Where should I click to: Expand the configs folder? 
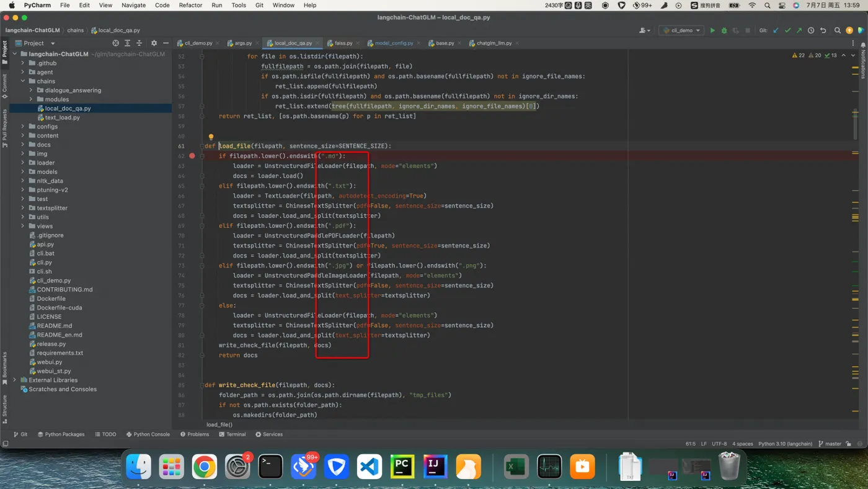pos(23,127)
